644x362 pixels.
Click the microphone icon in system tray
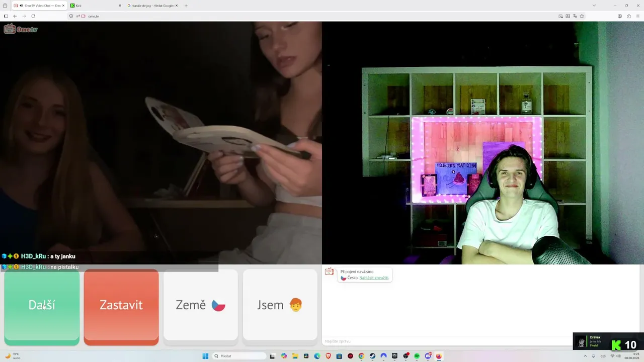pyautogui.click(x=594, y=356)
